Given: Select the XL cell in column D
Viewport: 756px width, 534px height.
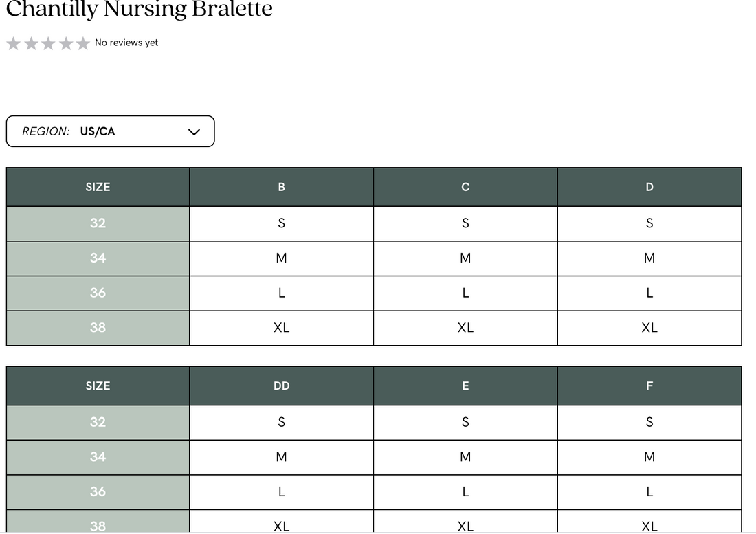Looking at the screenshot, I should pyautogui.click(x=649, y=328).
